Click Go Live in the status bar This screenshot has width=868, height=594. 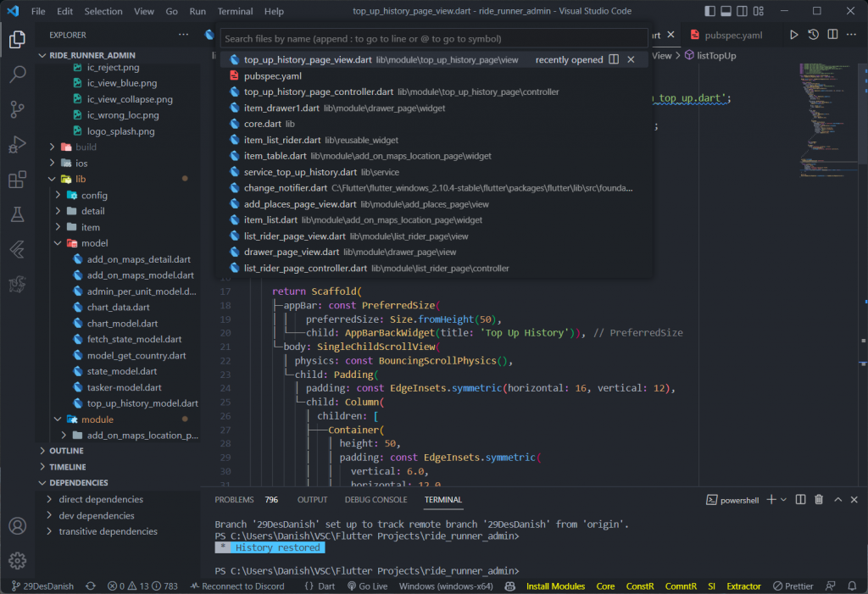click(x=366, y=586)
